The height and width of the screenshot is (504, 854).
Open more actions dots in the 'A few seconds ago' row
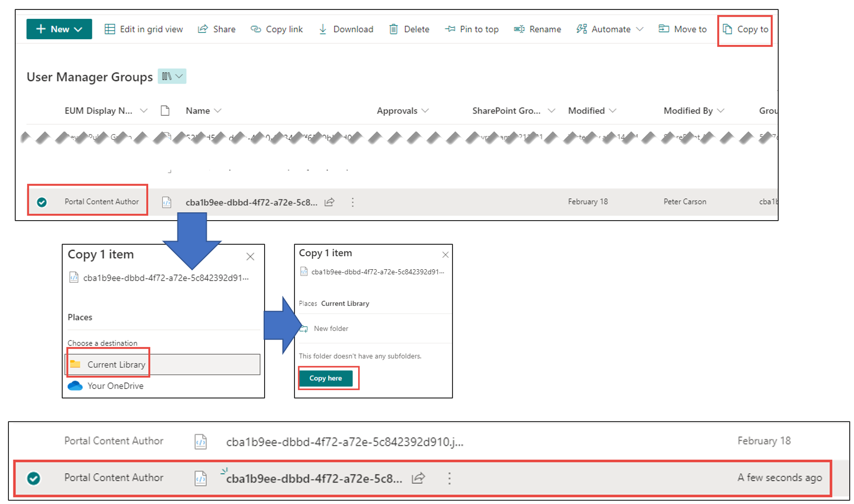(449, 478)
